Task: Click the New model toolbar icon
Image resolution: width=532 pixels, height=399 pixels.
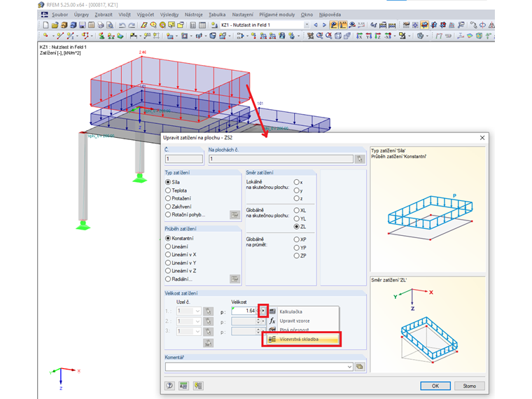Action: [x=45, y=24]
